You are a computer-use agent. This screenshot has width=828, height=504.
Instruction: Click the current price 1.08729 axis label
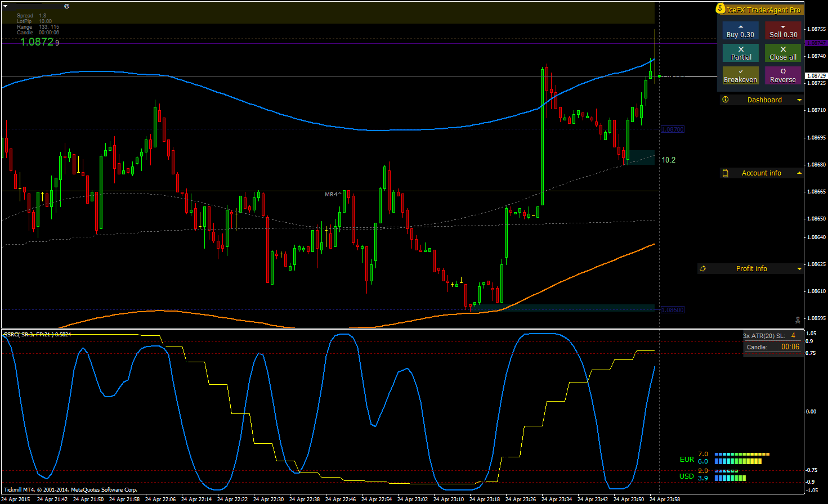(x=816, y=75)
